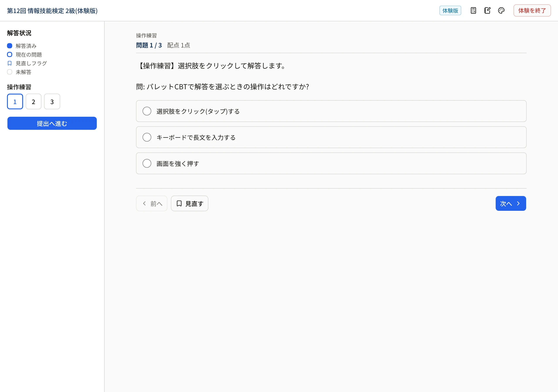The height and width of the screenshot is (392, 558).
Task: Click the 操作練習 sidebar section heading
Action: 19,87
